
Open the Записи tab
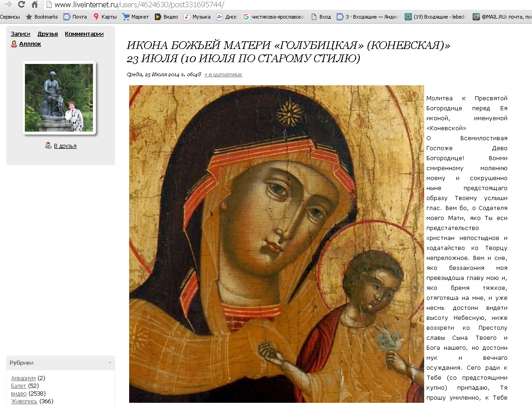pos(20,34)
